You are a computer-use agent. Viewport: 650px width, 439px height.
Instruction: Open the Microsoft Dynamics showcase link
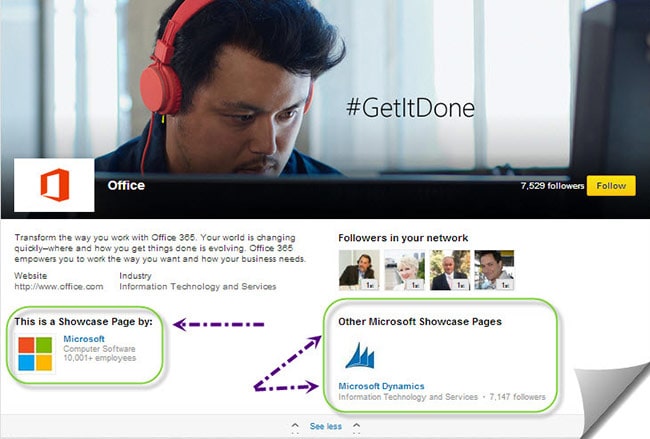coord(381,386)
